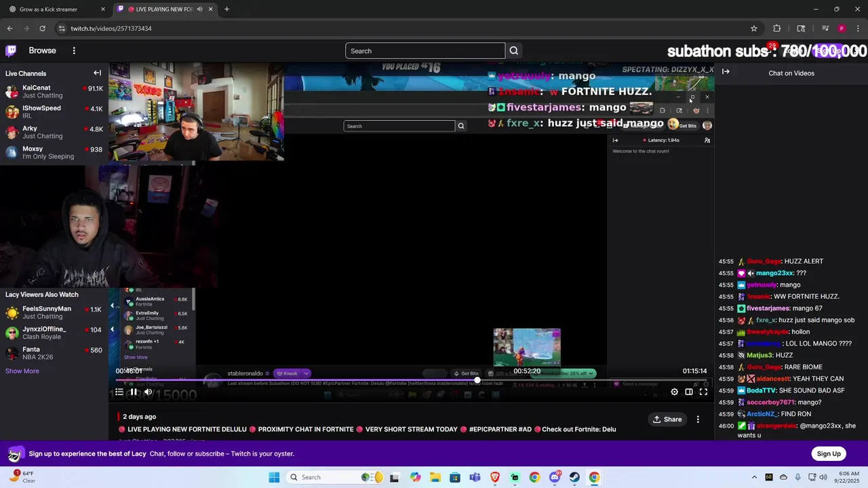Image resolution: width=868 pixels, height=488 pixels.
Task: Open a new browser tab
Action: (226, 9)
